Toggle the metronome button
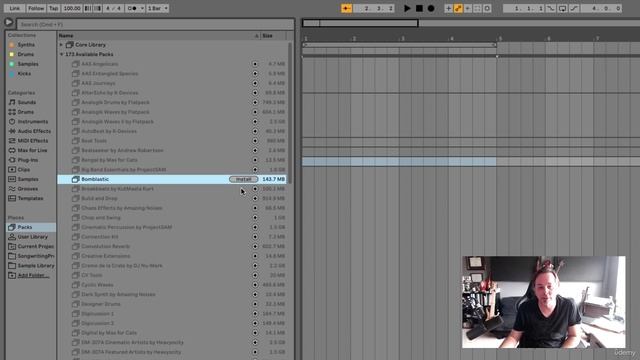This screenshot has width=640, height=360. 132,8
